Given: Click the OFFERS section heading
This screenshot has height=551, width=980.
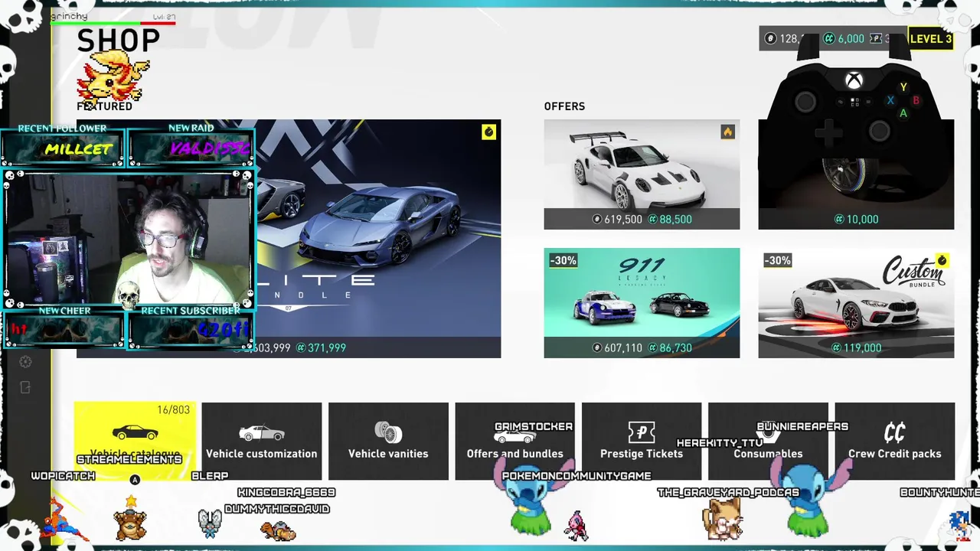Looking at the screenshot, I should pyautogui.click(x=564, y=106).
